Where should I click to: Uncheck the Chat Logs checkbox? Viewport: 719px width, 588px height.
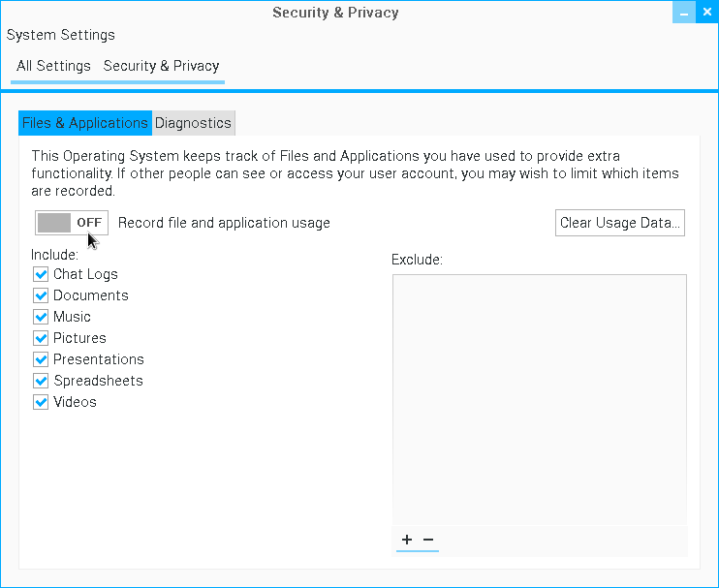[x=41, y=274]
